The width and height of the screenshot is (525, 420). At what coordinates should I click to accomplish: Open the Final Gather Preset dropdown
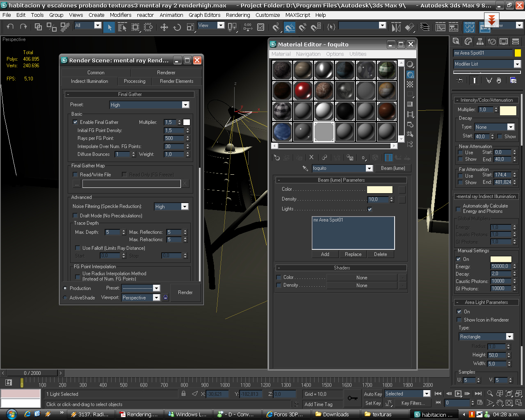point(185,105)
